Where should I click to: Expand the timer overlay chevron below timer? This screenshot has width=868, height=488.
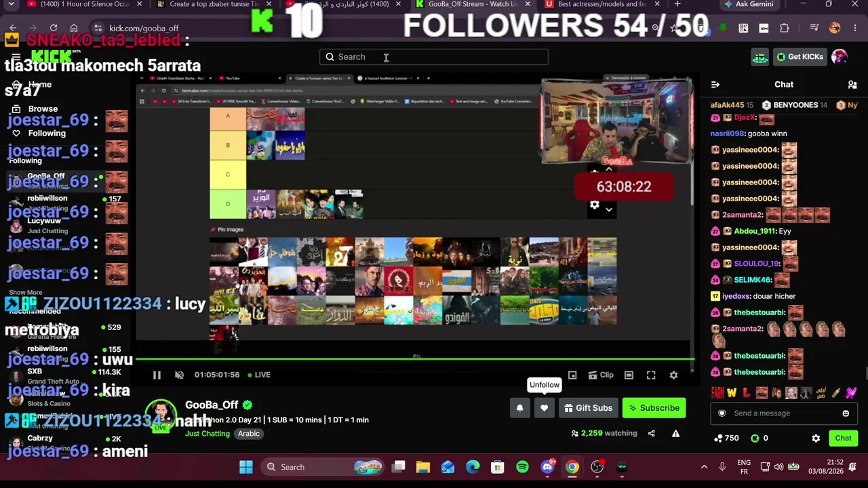tap(609, 209)
